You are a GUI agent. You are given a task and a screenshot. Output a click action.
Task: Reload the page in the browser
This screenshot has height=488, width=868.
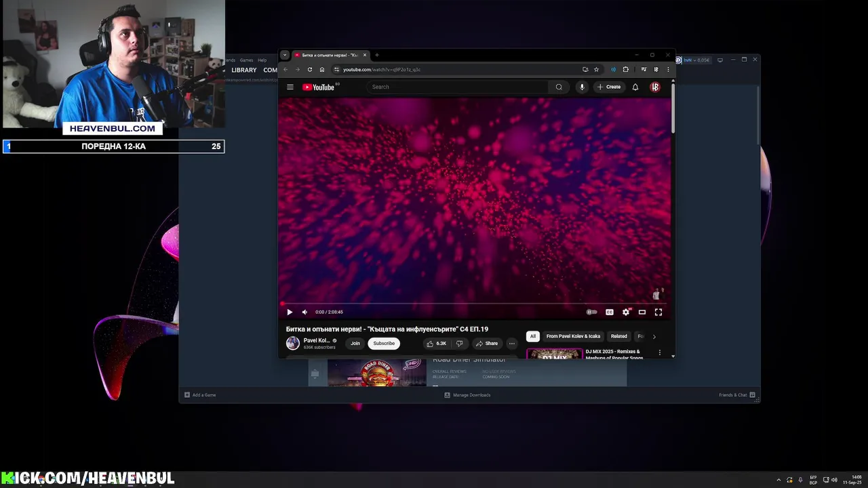310,69
